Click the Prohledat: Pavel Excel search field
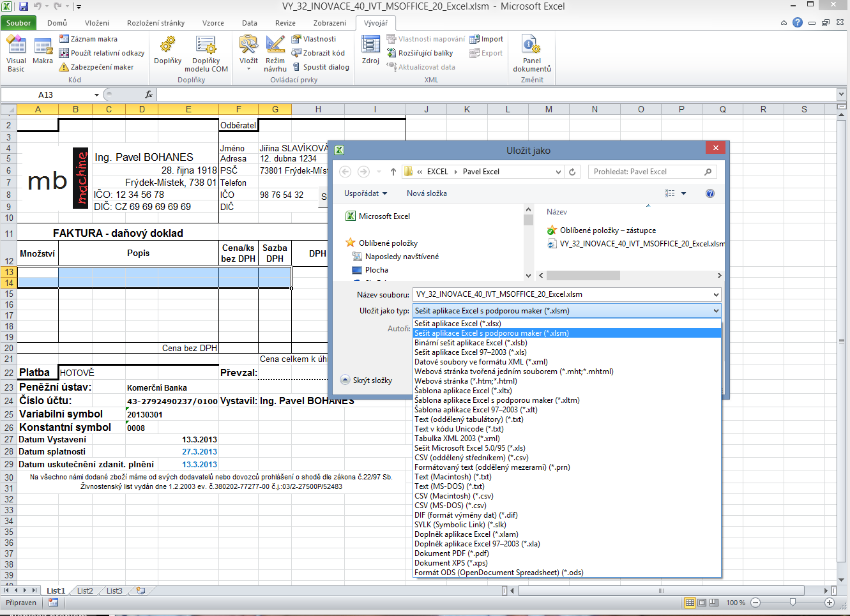 tap(652, 172)
